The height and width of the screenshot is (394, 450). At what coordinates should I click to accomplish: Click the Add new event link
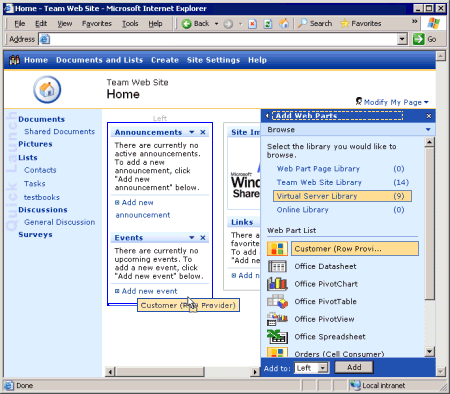click(x=149, y=291)
